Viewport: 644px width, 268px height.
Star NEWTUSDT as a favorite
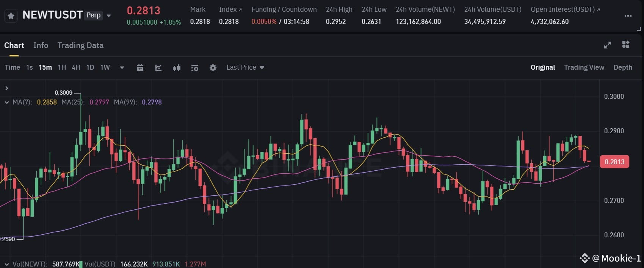click(x=11, y=16)
